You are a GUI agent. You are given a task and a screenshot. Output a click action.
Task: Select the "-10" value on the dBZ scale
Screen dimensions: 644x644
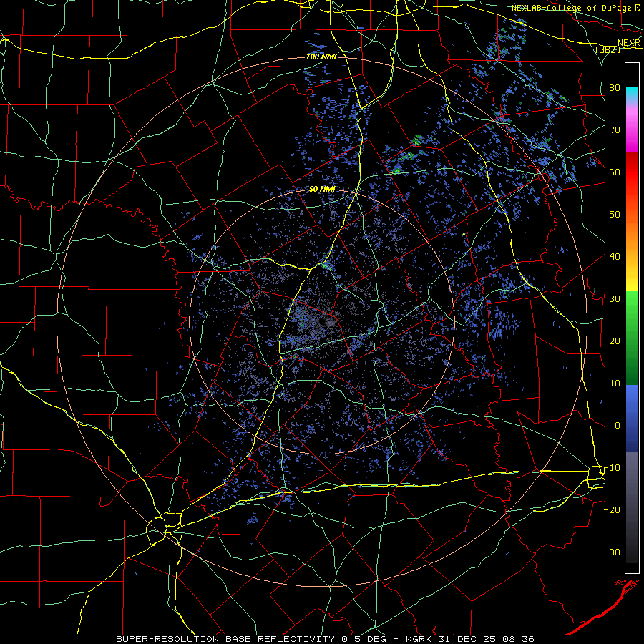(x=612, y=468)
